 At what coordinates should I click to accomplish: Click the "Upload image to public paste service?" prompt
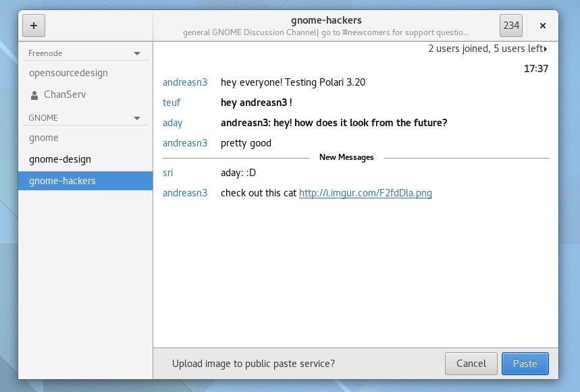click(x=253, y=364)
